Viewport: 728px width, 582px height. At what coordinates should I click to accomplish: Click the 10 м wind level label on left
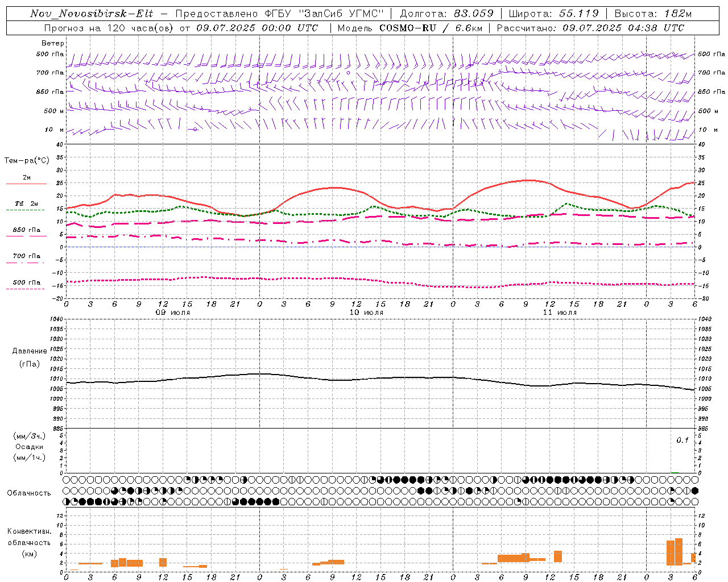pyautogui.click(x=55, y=130)
